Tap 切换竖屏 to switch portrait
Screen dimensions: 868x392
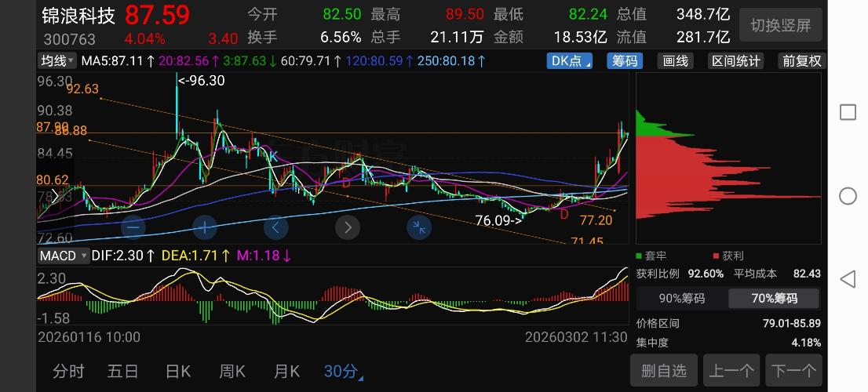coord(781,25)
